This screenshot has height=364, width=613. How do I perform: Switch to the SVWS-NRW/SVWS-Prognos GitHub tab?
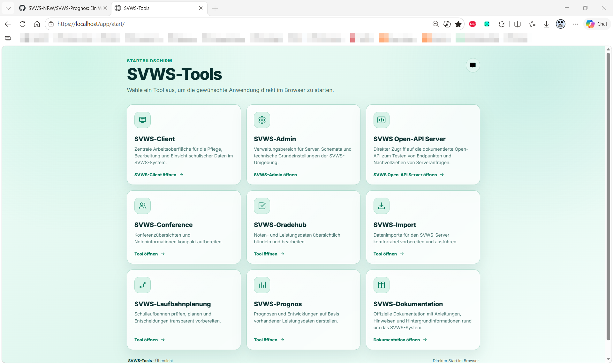click(63, 8)
